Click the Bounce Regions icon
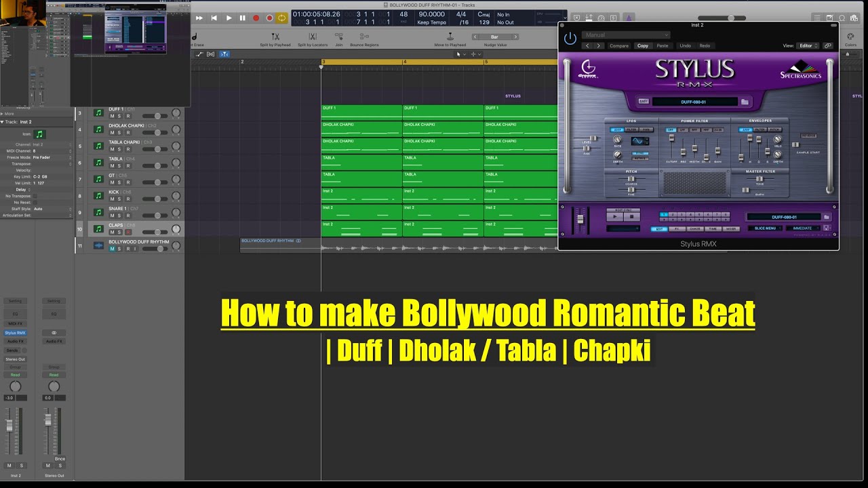 tap(364, 37)
